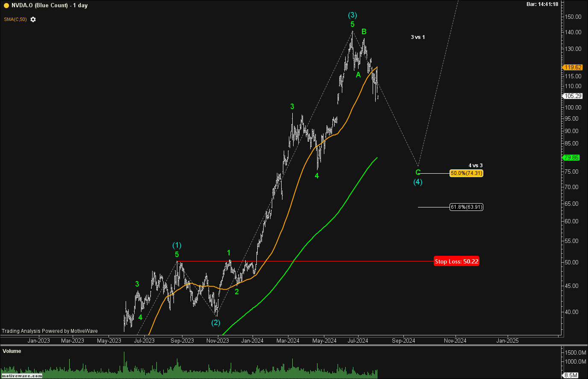This screenshot has height=379, width=588.
Task: Select the 61.8%(63.91) retracement label
Action: (x=466, y=207)
